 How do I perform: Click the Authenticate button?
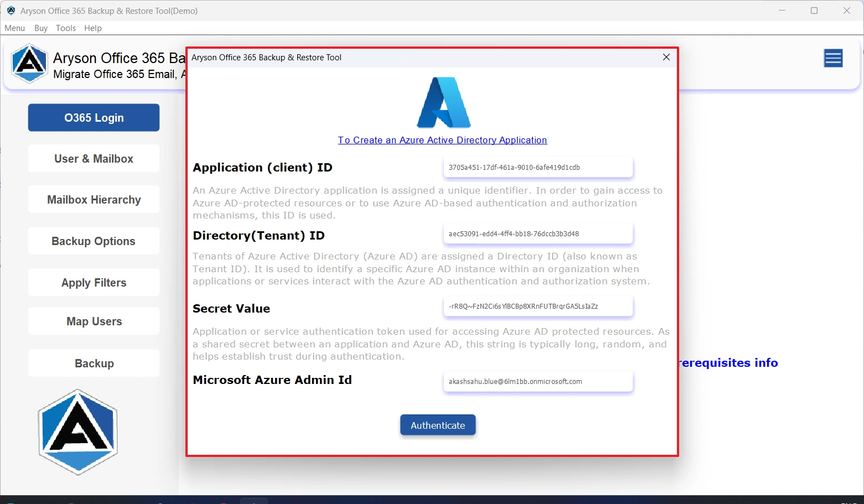coord(438,425)
